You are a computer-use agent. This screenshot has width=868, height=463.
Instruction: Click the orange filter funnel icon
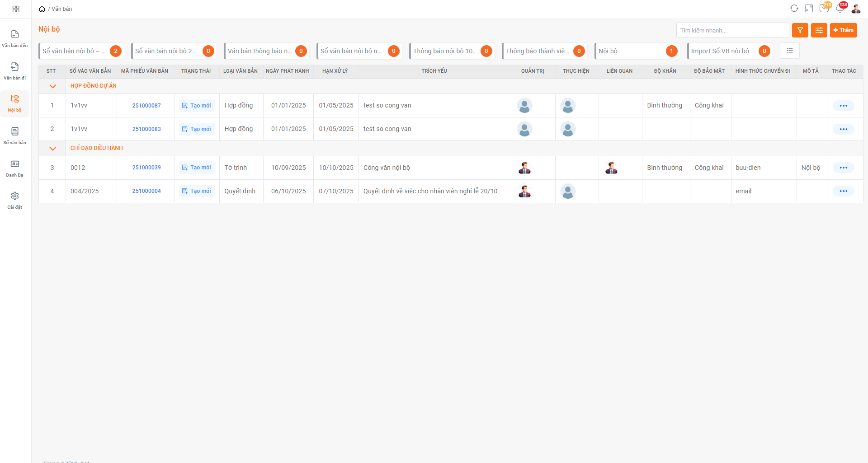800,30
